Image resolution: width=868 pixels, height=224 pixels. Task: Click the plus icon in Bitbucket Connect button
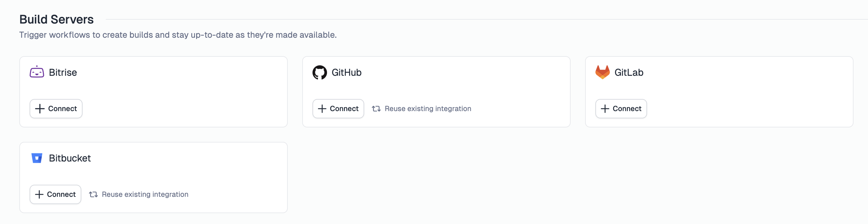click(x=39, y=194)
